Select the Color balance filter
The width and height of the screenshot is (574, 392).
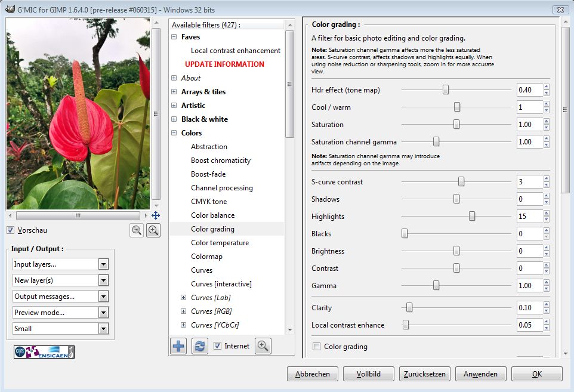click(212, 215)
